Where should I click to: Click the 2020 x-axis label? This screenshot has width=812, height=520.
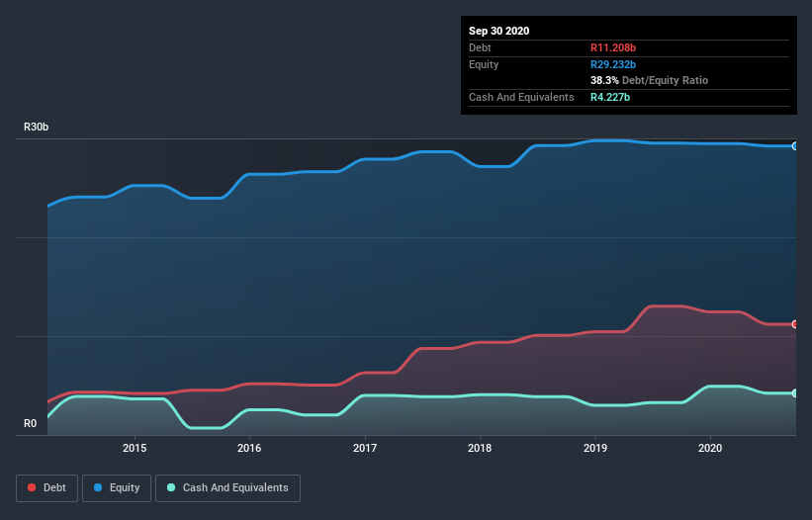[x=710, y=448]
